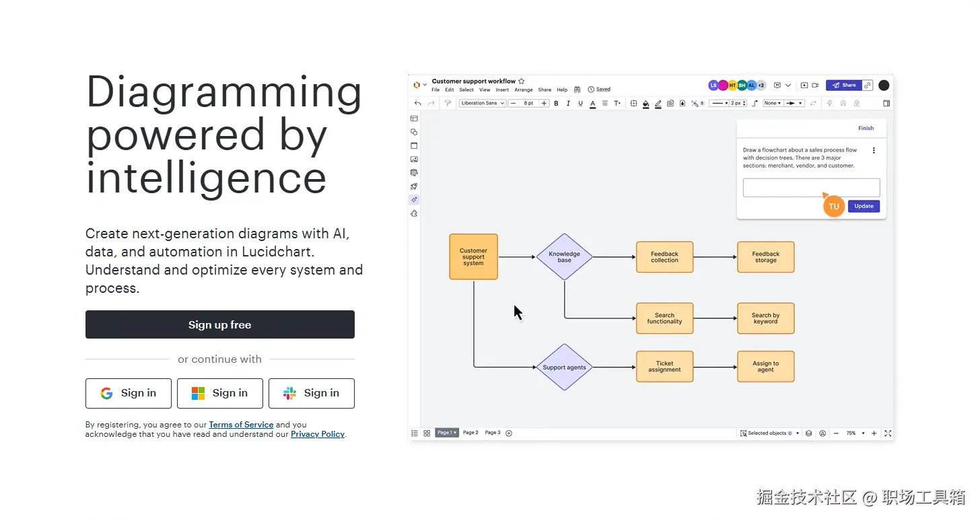Zoom in with the plus button
980x521 pixels.
point(874,433)
